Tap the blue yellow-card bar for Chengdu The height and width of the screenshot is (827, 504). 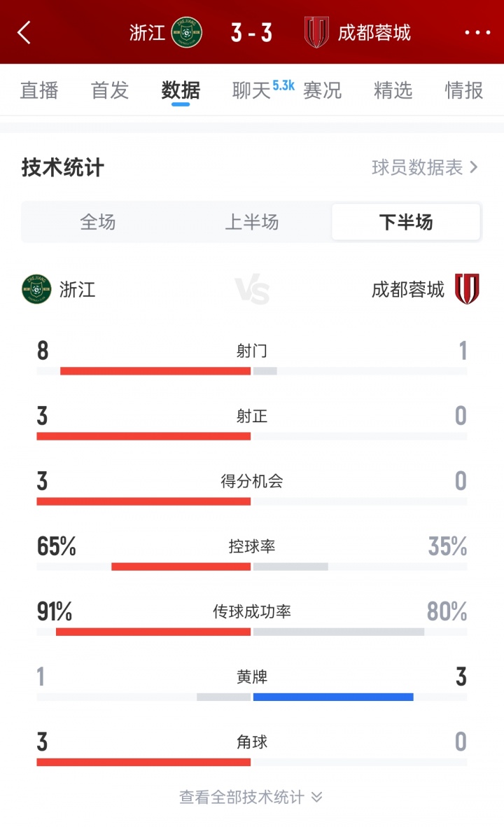pyautogui.click(x=333, y=697)
